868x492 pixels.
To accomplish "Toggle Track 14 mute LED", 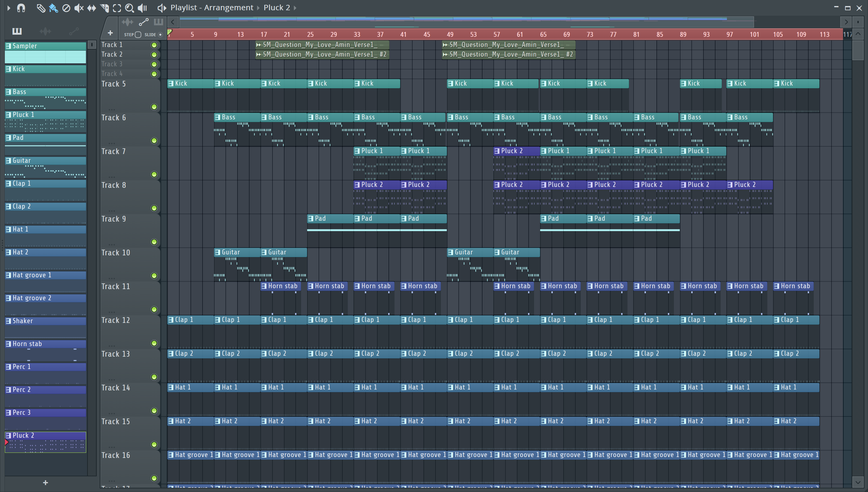I will pyautogui.click(x=154, y=411).
